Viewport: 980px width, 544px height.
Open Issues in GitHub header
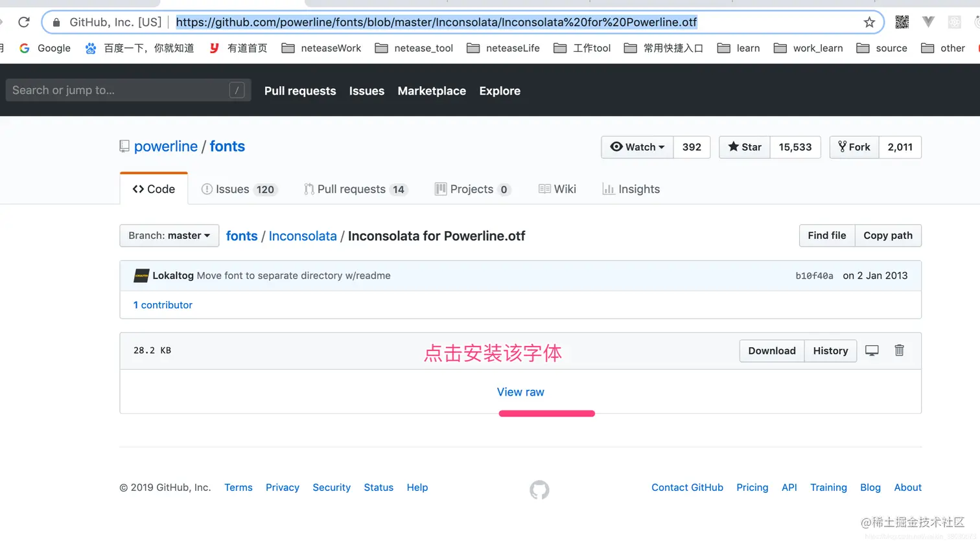367,91
